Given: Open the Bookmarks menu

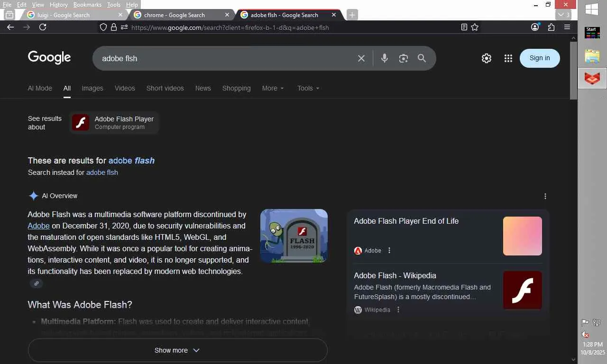Looking at the screenshot, I should [87, 4].
